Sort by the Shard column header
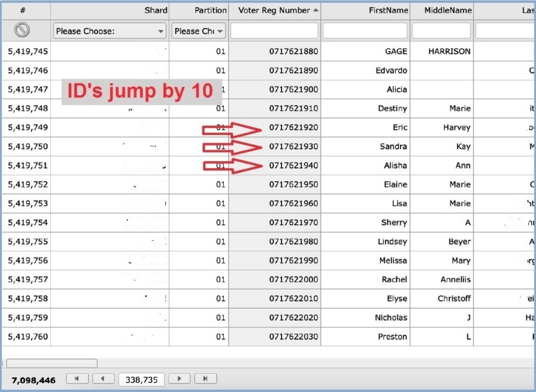The width and height of the screenshot is (536, 392). click(156, 11)
